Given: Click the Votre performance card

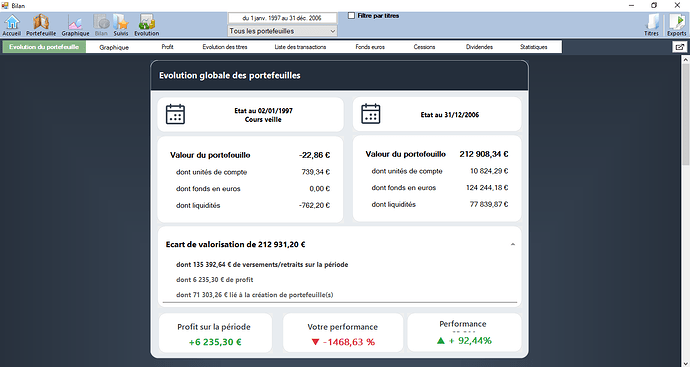Looking at the screenshot, I should point(343,334).
